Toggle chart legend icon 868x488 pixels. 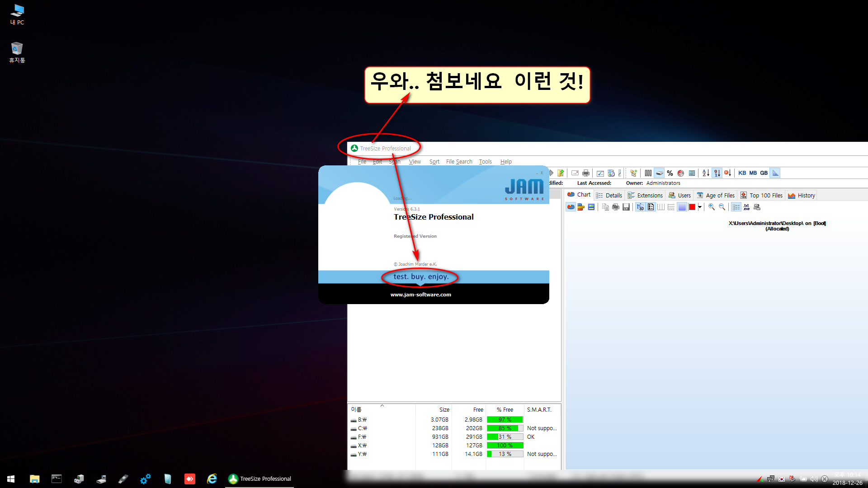tap(651, 207)
